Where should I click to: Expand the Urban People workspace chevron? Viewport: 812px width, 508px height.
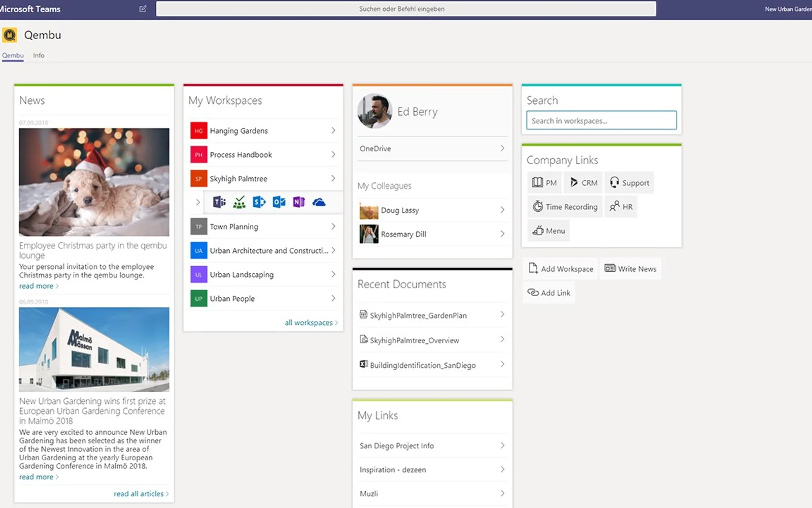[333, 298]
